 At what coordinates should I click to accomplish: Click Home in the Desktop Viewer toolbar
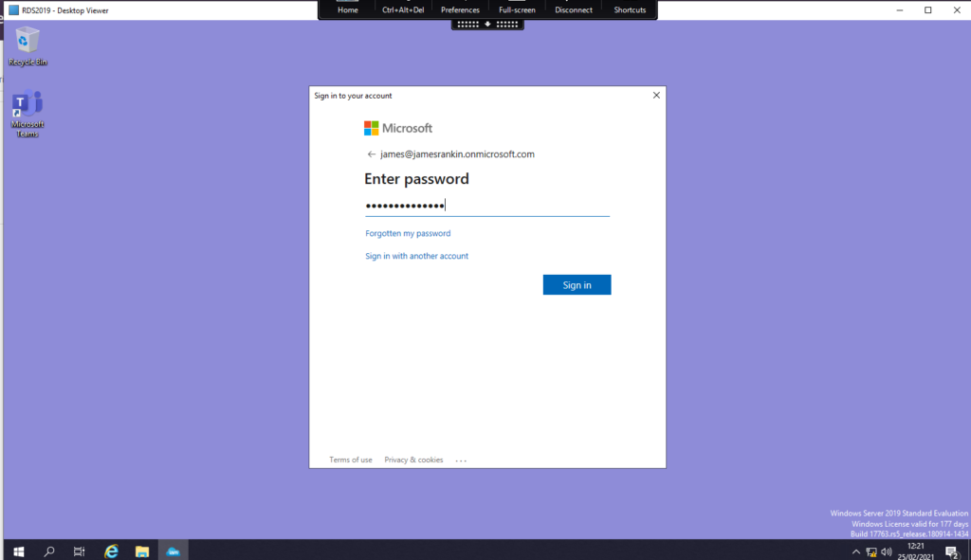[348, 9]
